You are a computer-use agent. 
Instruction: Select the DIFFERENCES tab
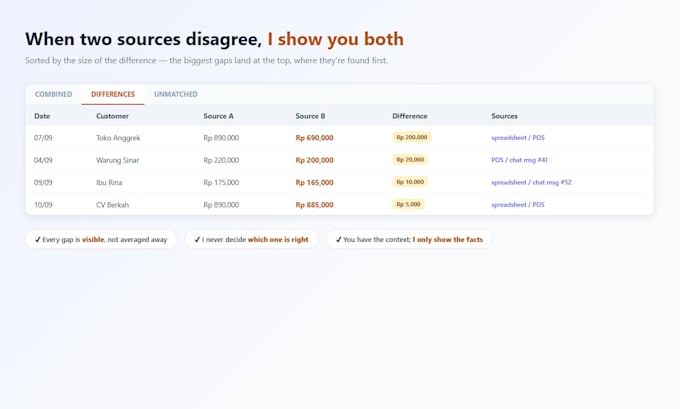click(x=113, y=94)
